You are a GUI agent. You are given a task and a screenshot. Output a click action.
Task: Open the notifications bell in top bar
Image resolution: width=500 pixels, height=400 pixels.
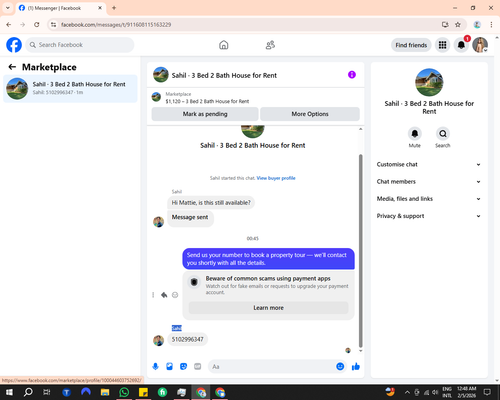[x=461, y=45]
